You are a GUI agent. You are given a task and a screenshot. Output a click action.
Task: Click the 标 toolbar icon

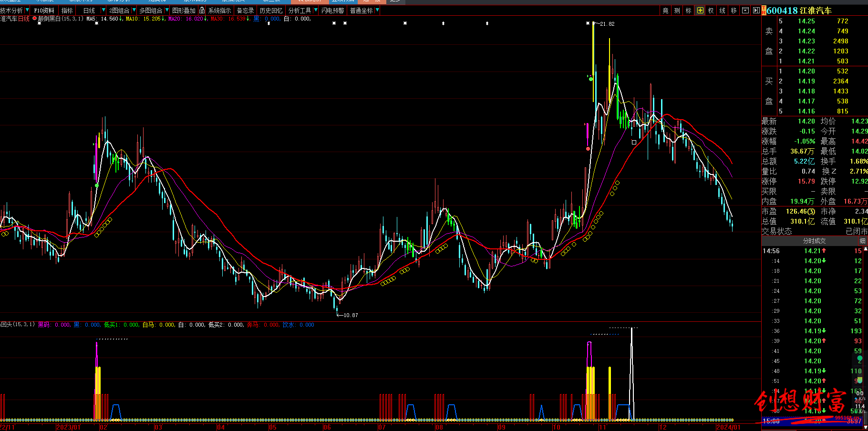688,10
